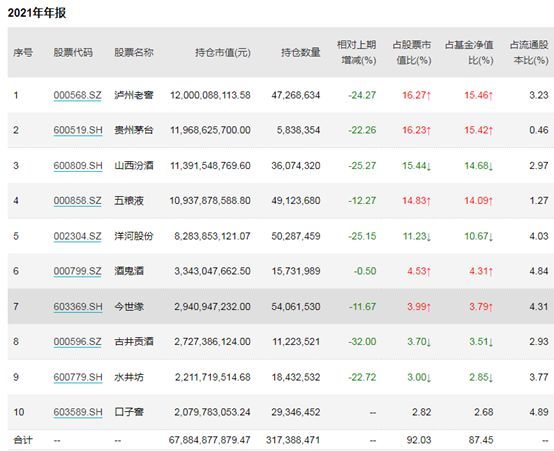
Task: Select holding quantity 5,838,354
Action: point(298,130)
